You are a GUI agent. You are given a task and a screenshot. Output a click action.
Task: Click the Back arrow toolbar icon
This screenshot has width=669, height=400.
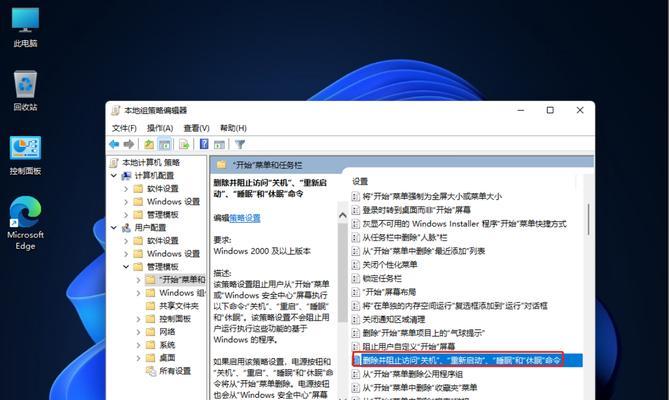click(114, 145)
